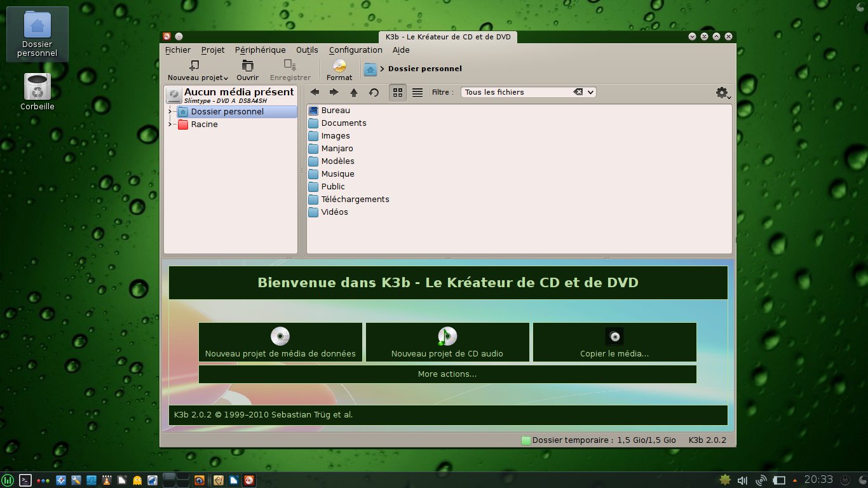Reload the current folder view

pyautogui.click(x=374, y=92)
